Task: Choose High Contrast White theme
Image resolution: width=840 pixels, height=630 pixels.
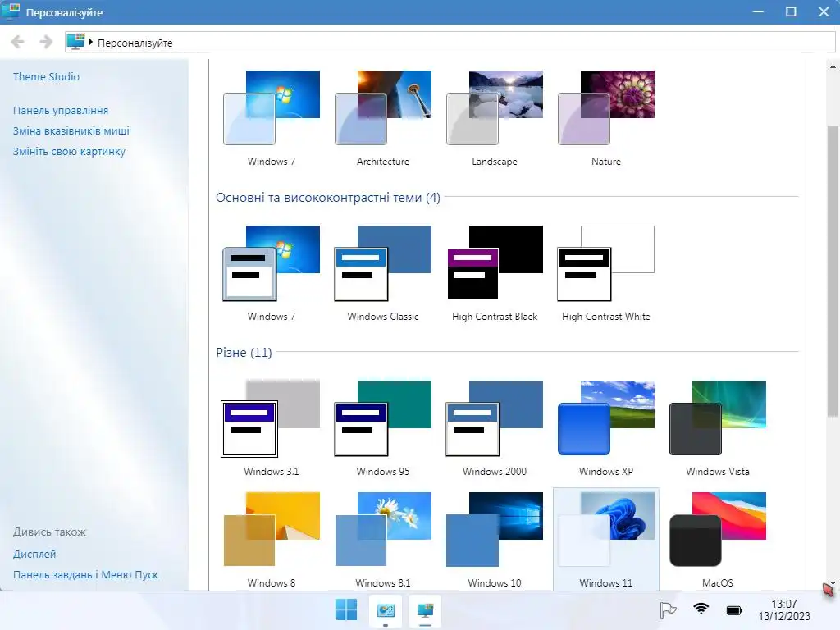Action: 606,263
